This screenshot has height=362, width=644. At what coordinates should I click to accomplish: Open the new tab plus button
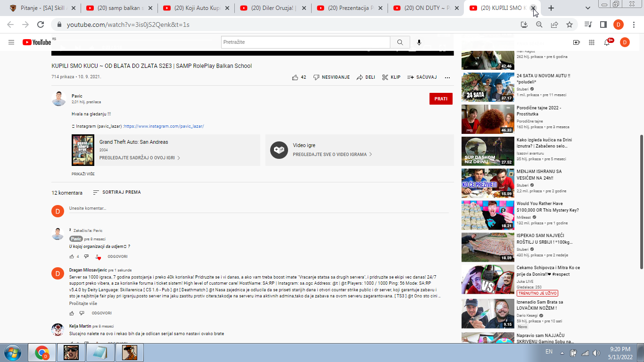click(x=551, y=8)
